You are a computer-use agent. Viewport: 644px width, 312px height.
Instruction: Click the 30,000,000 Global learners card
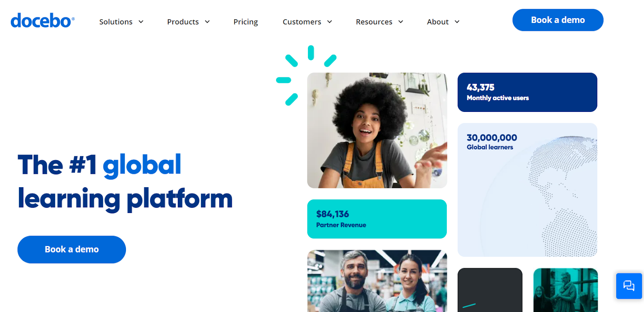[527, 190]
